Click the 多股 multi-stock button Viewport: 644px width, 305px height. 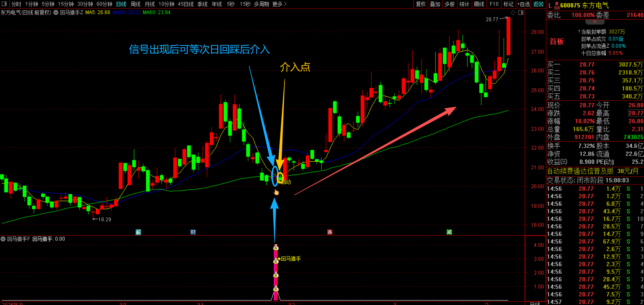point(449,4)
